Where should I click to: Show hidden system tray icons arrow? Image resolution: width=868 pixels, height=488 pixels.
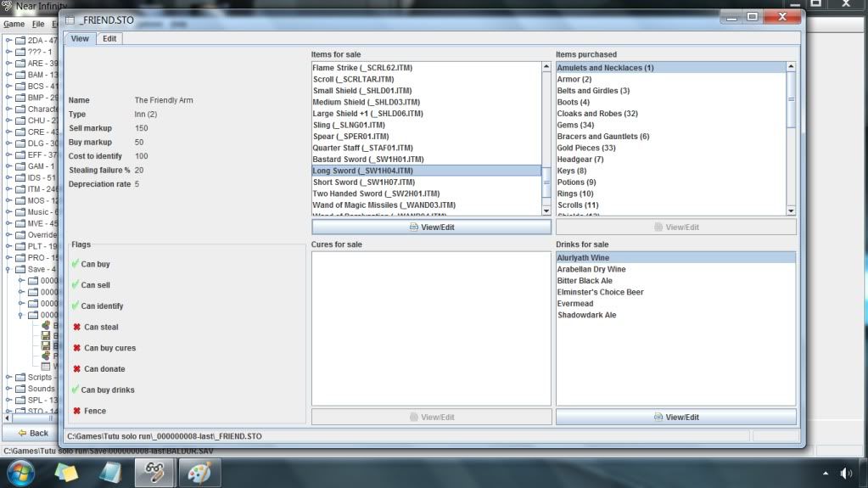coord(826,473)
